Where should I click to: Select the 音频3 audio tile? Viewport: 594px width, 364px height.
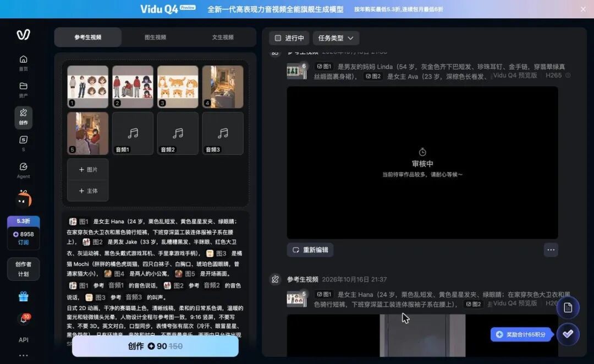tap(223, 133)
